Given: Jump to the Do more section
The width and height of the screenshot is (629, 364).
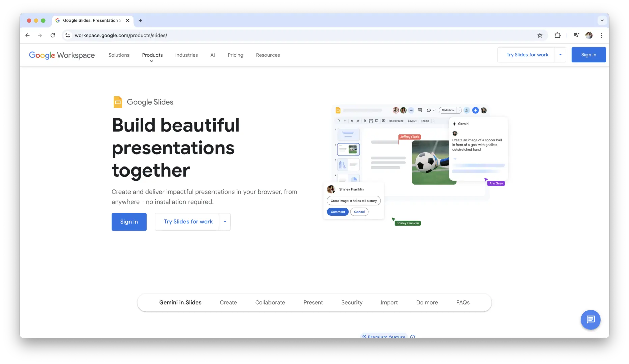Looking at the screenshot, I should click(x=427, y=302).
